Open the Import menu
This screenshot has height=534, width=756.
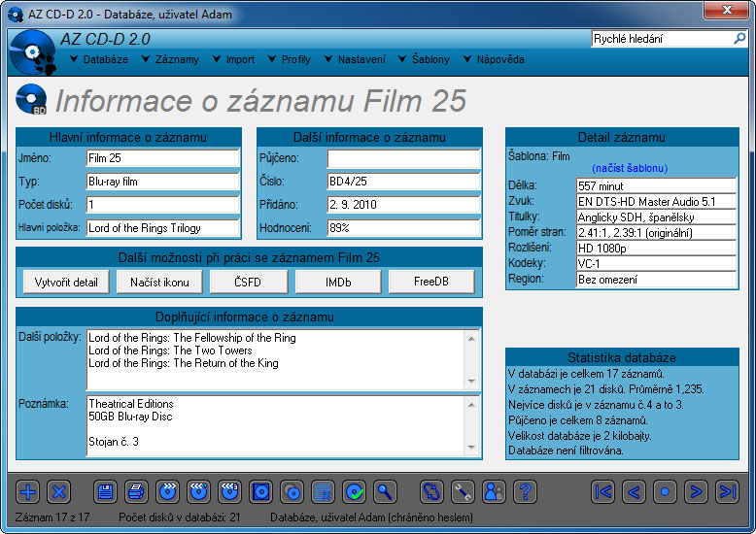point(234,59)
